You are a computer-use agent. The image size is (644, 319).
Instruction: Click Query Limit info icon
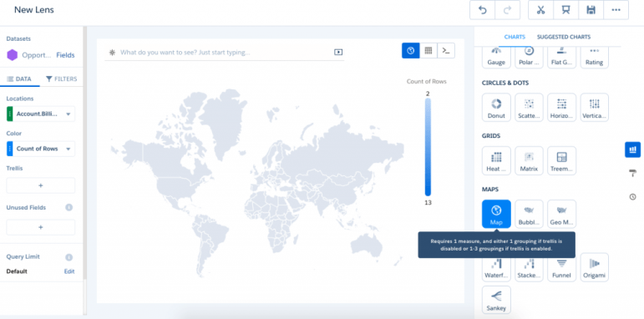click(69, 257)
